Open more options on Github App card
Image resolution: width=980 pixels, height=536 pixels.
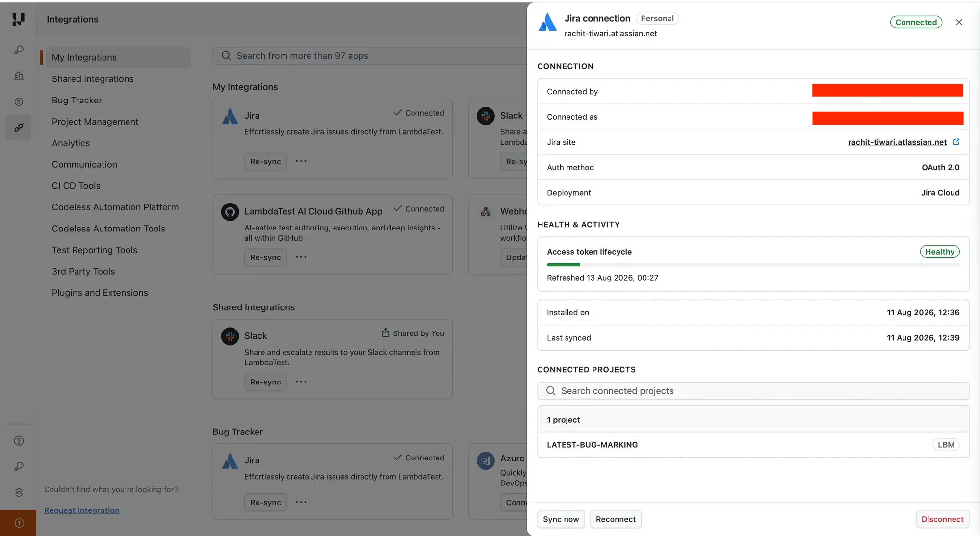301,257
